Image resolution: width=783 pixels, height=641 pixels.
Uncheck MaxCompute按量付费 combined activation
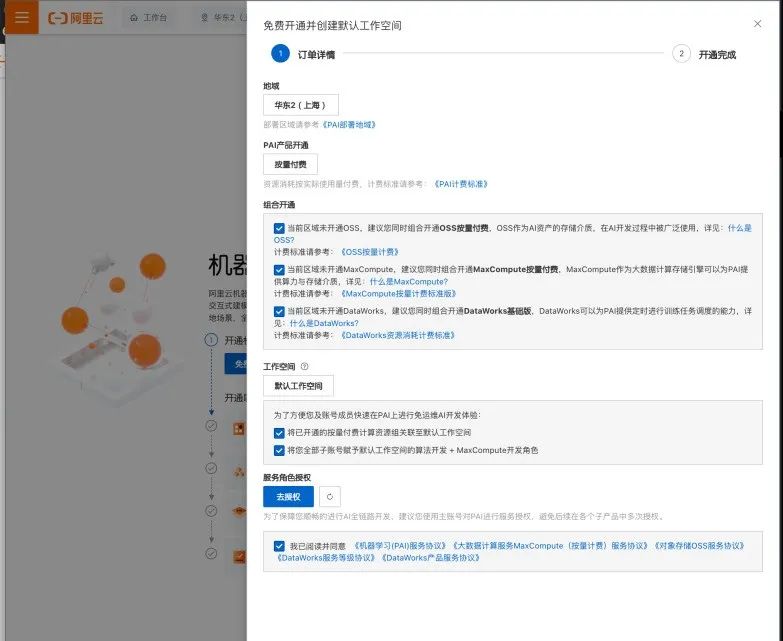tap(279, 270)
